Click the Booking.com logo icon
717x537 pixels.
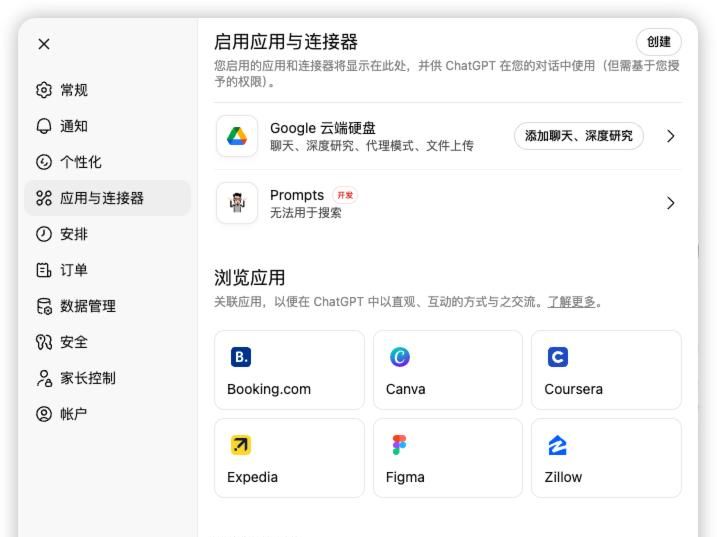(x=241, y=357)
